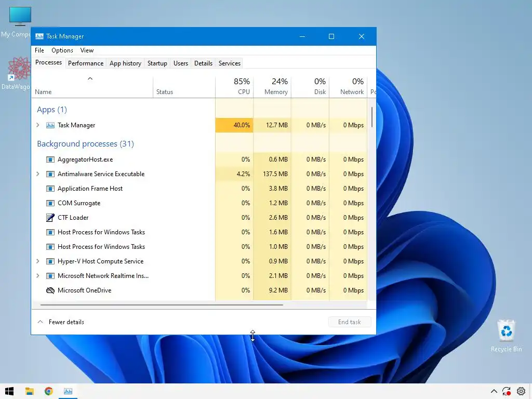Open the My Computer desktop icon
Viewport: 532px width, 399px height.
[20, 16]
